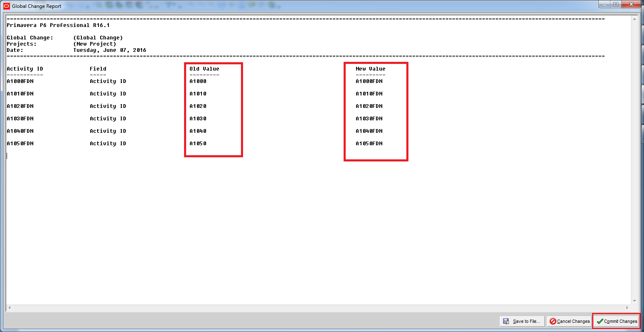Screen dimensions: 644x332
Task: Click the green checkmark Commit Changes button
Action: pos(617,321)
